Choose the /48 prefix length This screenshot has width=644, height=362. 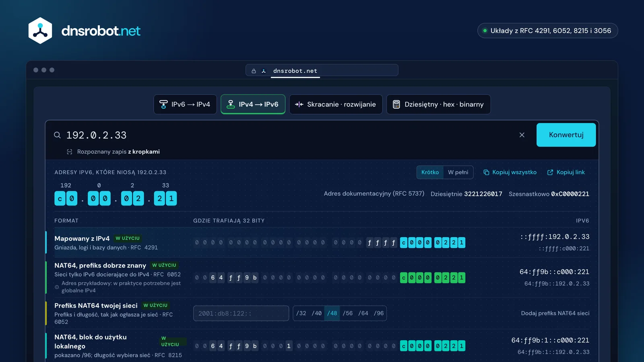click(x=332, y=313)
